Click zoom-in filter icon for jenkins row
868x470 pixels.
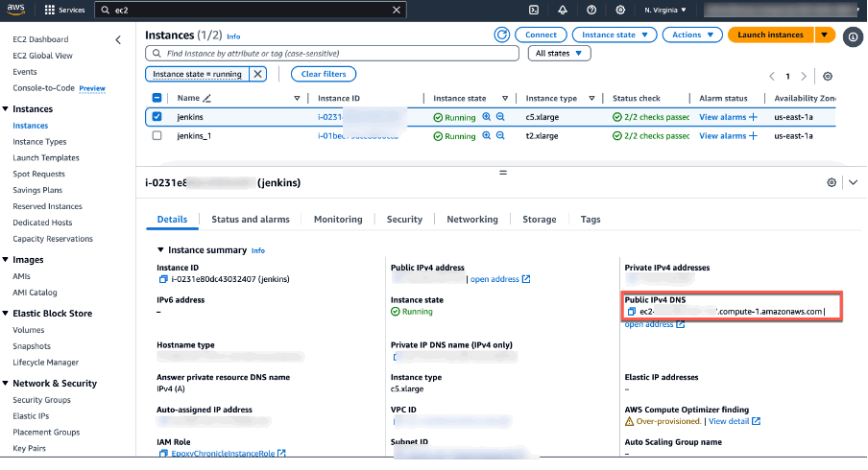(x=487, y=117)
